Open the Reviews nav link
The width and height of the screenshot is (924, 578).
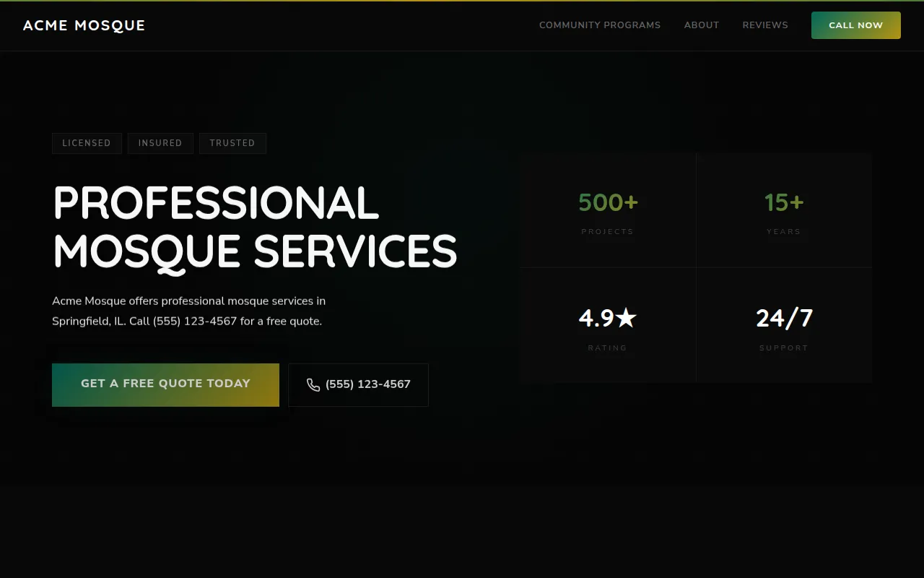point(764,25)
